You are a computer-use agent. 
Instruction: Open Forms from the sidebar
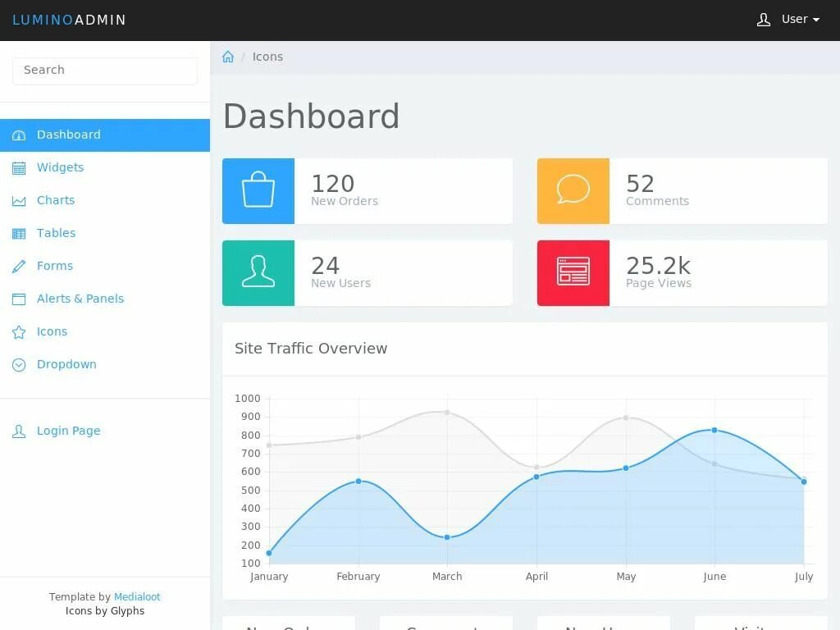(105, 266)
